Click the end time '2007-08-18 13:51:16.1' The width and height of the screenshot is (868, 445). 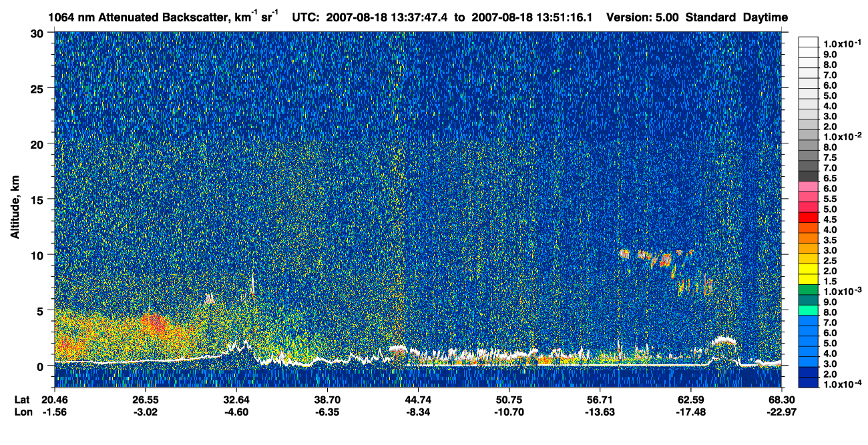click(533, 17)
